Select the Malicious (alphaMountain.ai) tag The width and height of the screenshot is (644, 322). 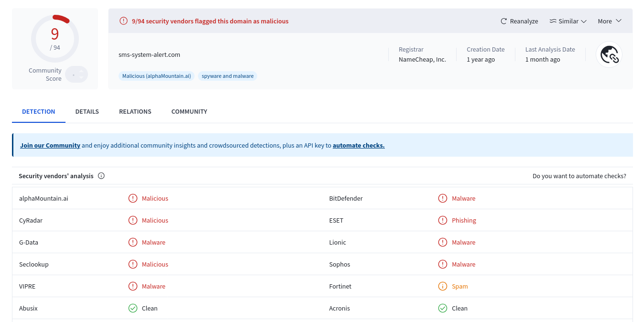(156, 75)
